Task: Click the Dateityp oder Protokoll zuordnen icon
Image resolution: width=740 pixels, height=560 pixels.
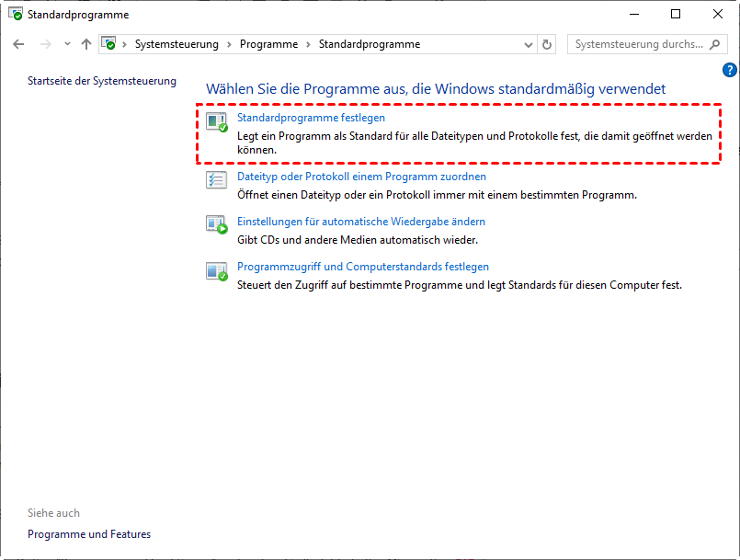Action: [216, 180]
